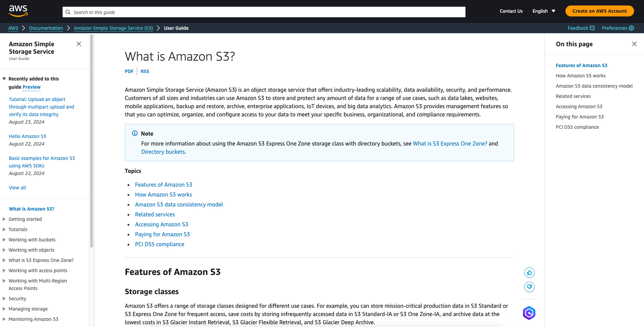Select Paying for Amazon S3 in page outline
This screenshot has width=644, height=327.
point(580,117)
